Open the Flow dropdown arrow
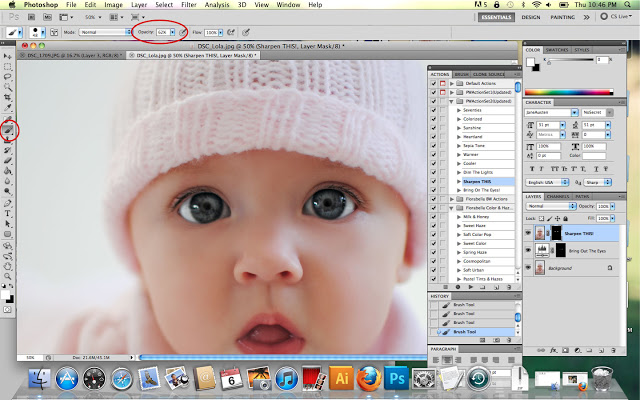Screen dimensions: 640x400 220,32
